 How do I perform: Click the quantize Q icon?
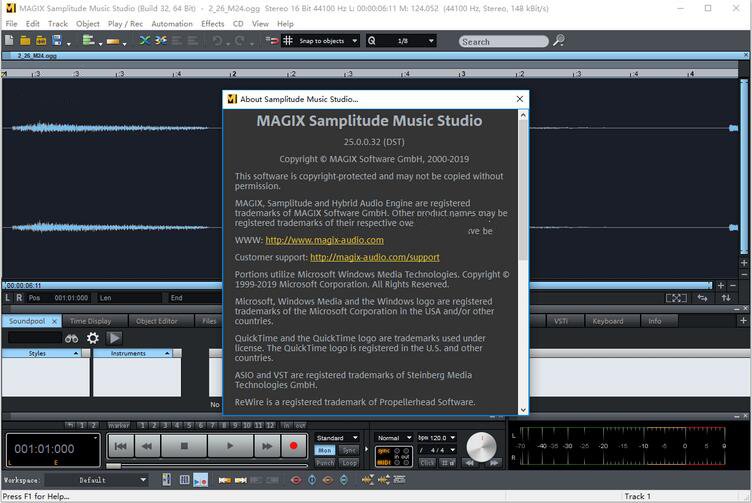pos(372,41)
